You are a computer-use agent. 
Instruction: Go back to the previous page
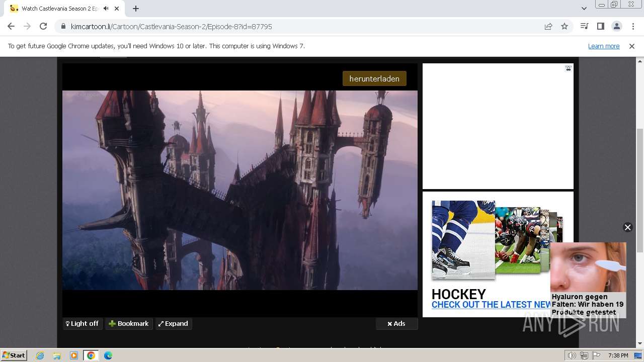click(11, 26)
